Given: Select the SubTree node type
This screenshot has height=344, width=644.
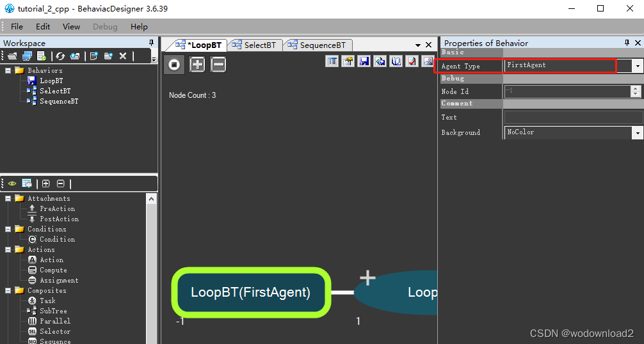Looking at the screenshot, I should click(x=53, y=311).
